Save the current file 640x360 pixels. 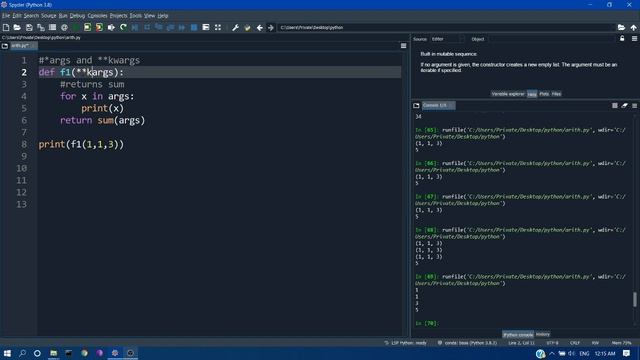coord(29,27)
